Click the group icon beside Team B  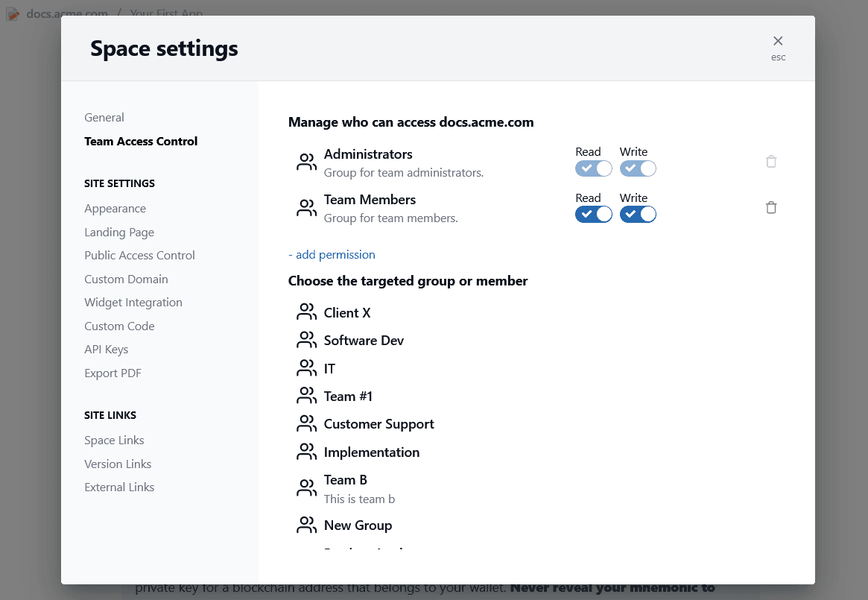306,488
